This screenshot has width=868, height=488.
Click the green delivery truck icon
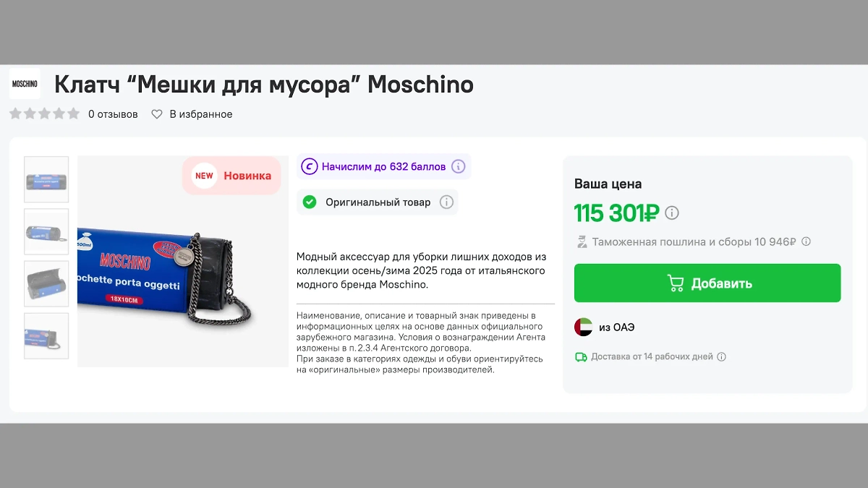(x=581, y=356)
